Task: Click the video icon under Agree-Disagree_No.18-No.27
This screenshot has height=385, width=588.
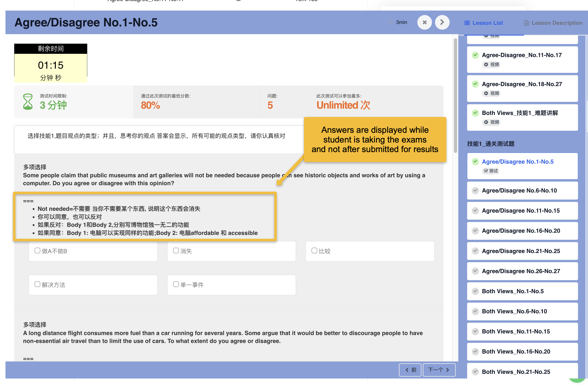Action: coord(486,93)
